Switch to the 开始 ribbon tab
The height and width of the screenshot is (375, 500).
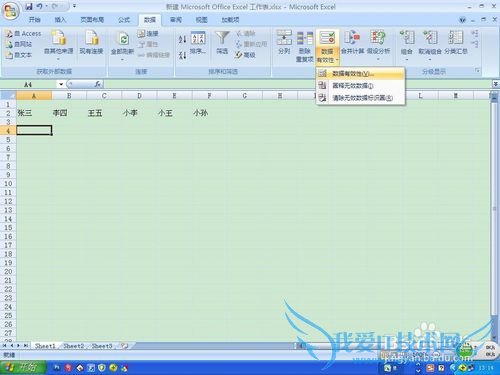pos(34,20)
